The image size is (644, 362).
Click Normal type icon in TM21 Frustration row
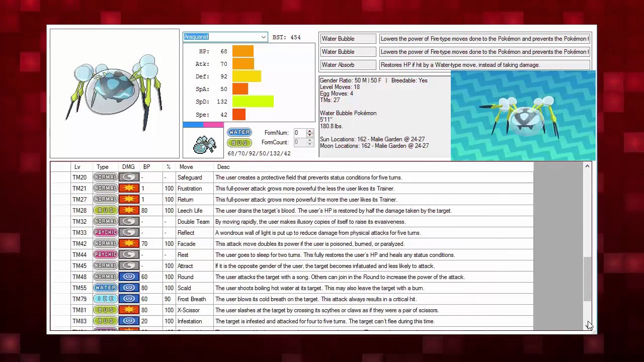coord(105,189)
